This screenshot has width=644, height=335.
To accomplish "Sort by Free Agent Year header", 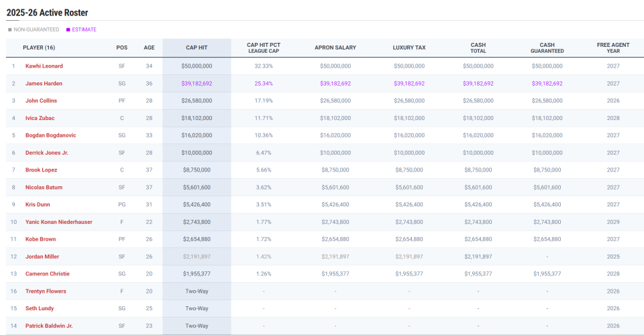I will click(613, 48).
